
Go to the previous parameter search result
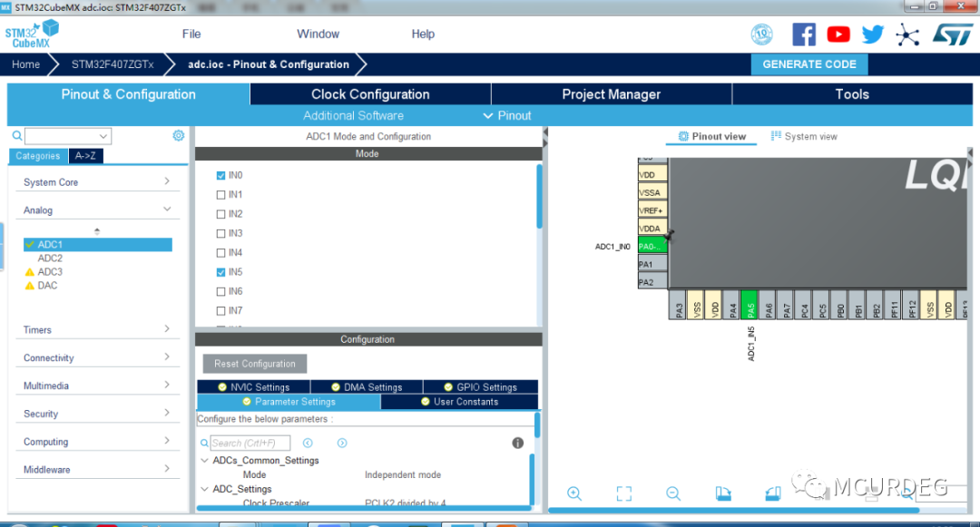[x=308, y=443]
